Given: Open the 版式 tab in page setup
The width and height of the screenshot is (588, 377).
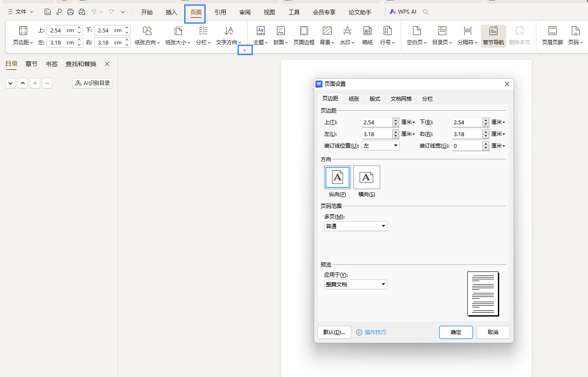Looking at the screenshot, I should pyautogui.click(x=375, y=99).
